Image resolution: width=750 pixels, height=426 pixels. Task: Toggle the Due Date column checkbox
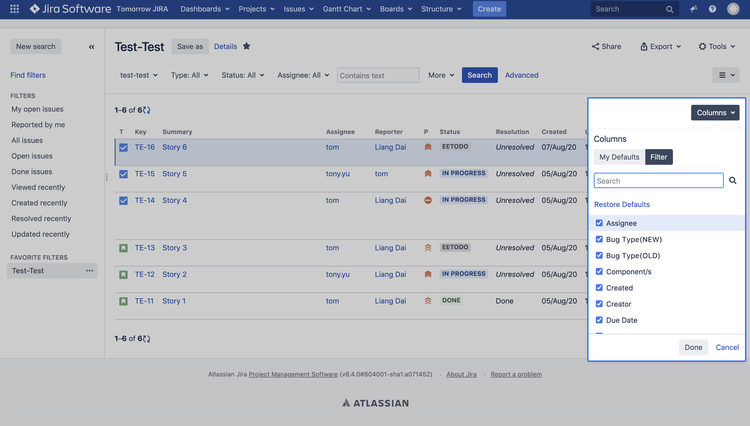(x=599, y=320)
